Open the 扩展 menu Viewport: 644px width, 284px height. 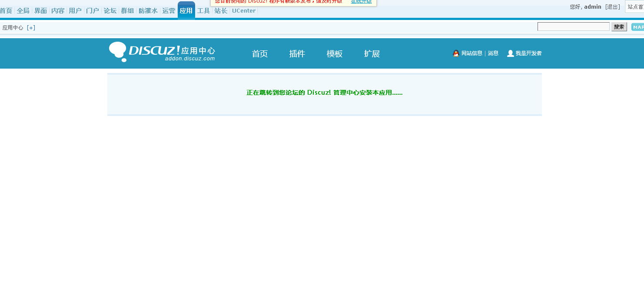click(x=372, y=54)
